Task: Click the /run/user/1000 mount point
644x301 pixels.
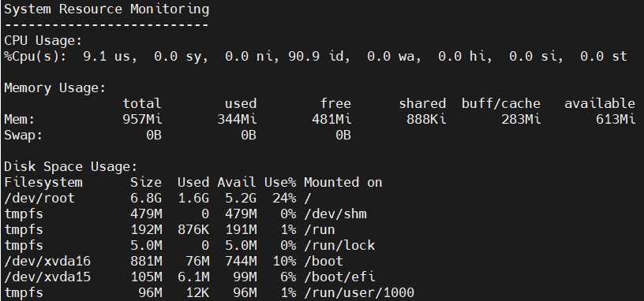Action: (359, 292)
